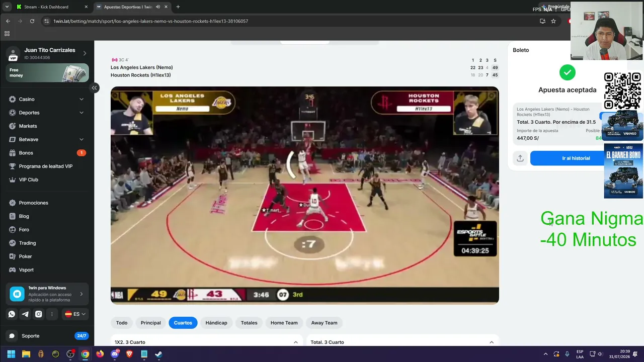Click the ESP LAA language indicator

pos(580,354)
